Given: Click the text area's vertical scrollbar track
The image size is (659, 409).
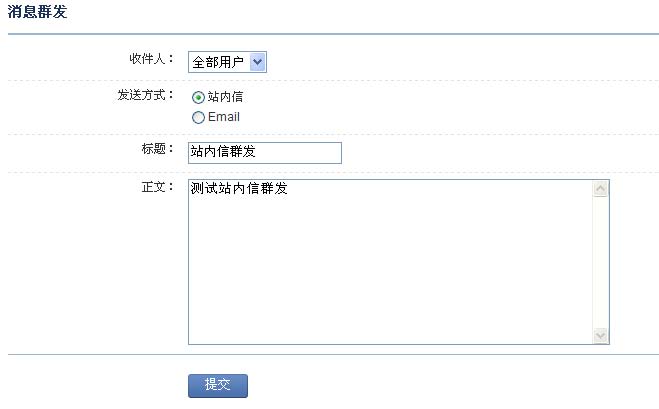Looking at the screenshot, I should [601, 262].
